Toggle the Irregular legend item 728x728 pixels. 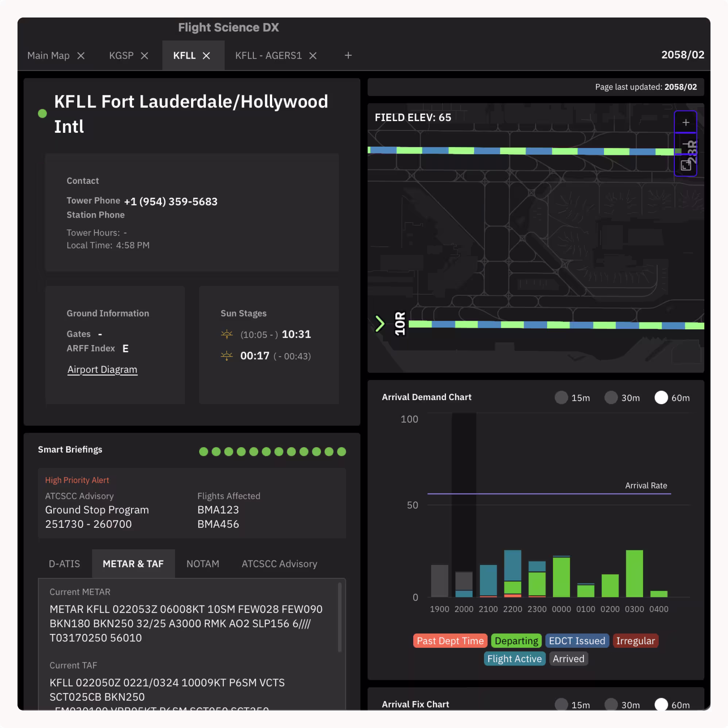click(635, 640)
